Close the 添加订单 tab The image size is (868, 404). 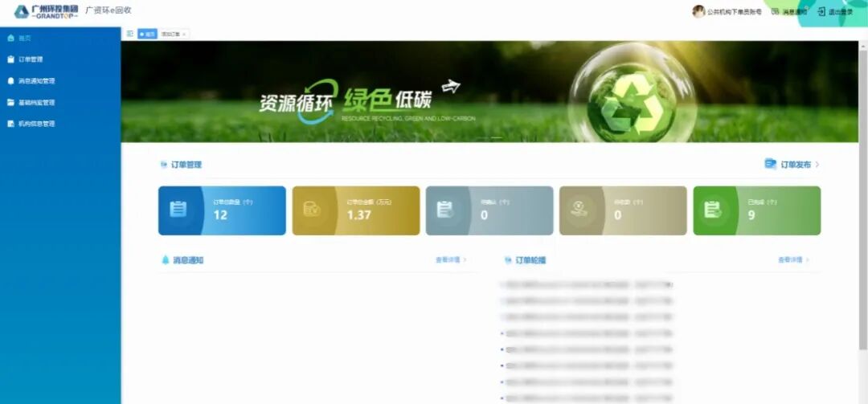point(184,34)
